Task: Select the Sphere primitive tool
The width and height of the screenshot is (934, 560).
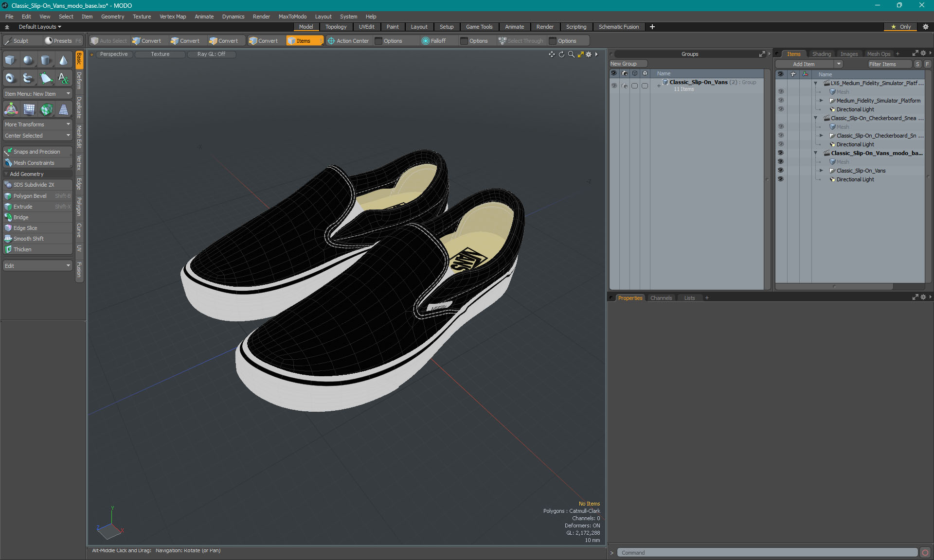Action: (28, 60)
